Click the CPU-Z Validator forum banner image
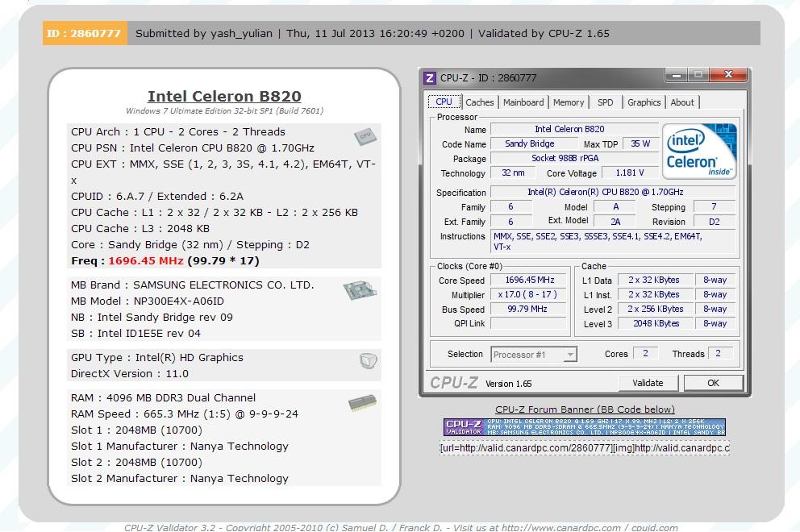 [x=584, y=427]
